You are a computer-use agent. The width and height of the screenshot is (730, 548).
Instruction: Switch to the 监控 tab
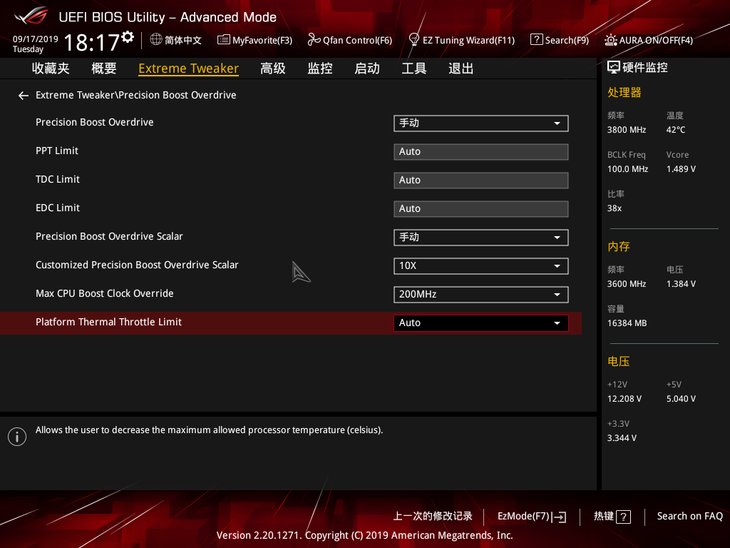[x=320, y=68]
